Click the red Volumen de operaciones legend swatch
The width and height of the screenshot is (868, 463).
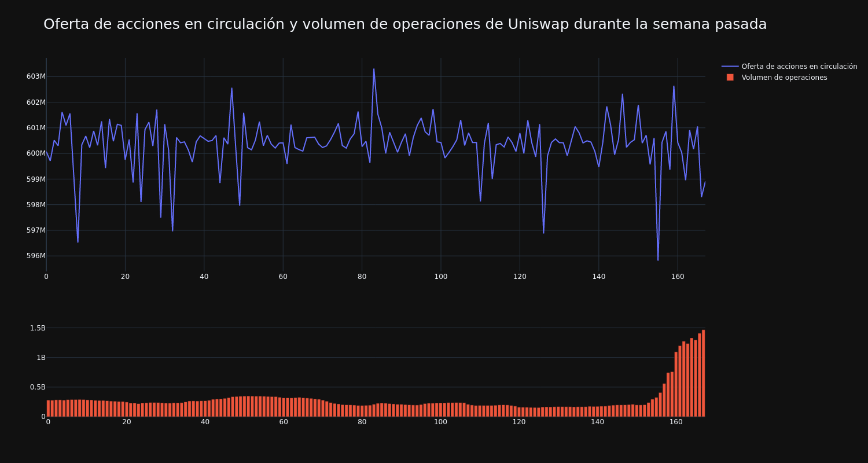(730, 78)
